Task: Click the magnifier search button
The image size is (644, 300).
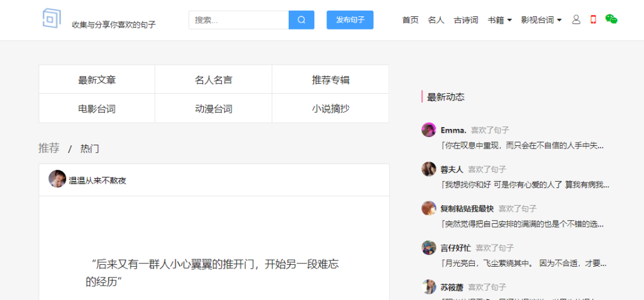Action: (301, 19)
